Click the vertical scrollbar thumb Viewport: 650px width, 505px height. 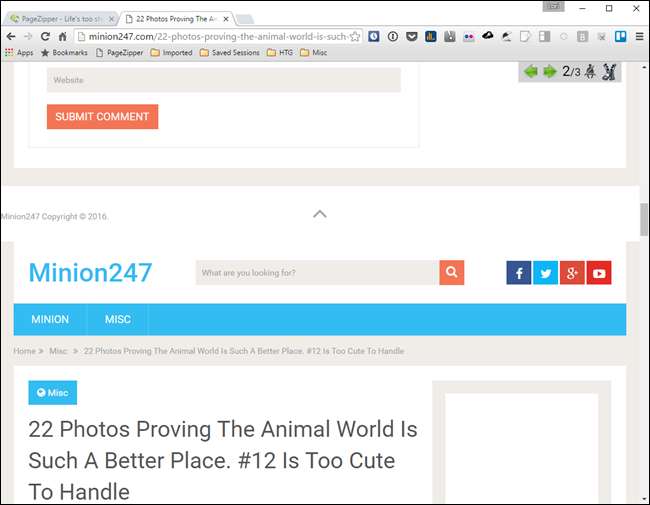[644, 219]
